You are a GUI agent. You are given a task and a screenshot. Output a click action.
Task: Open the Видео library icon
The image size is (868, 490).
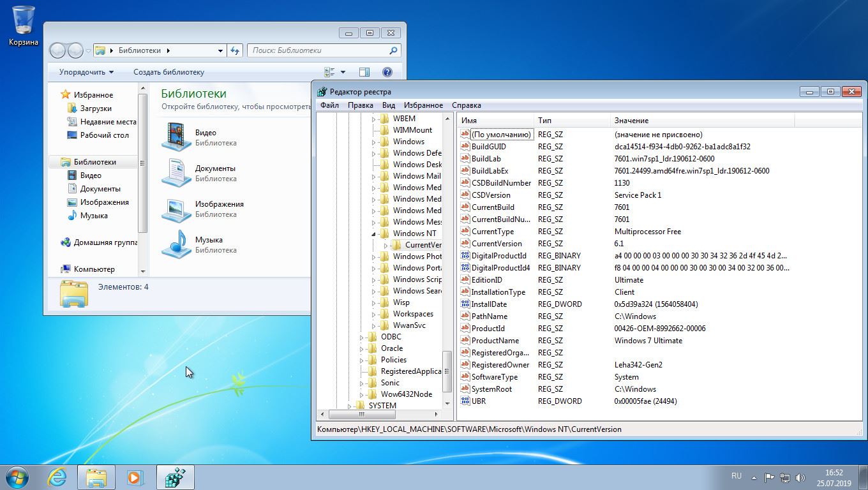pos(177,137)
